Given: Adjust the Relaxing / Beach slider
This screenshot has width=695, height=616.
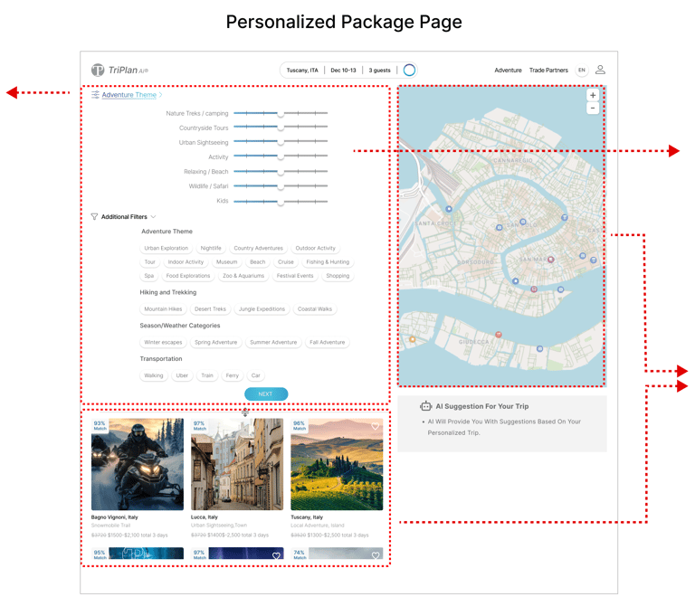Looking at the screenshot, I should pos(281,172).
